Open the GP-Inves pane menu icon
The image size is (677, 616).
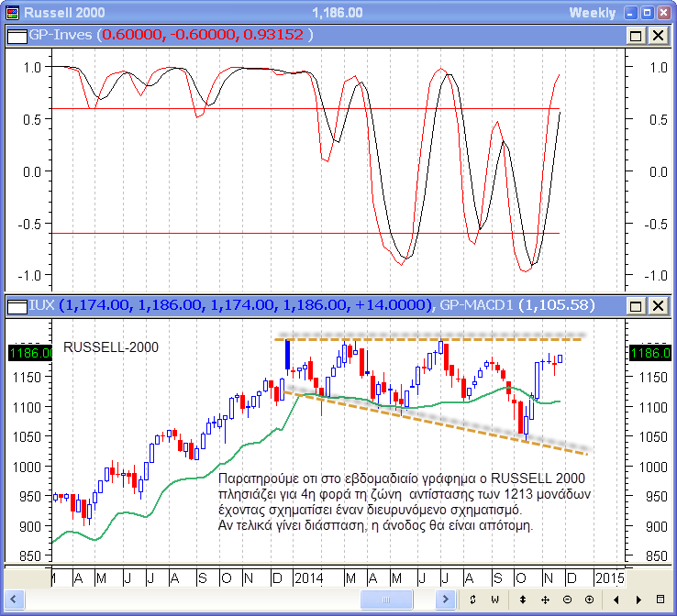pos(16,35)
